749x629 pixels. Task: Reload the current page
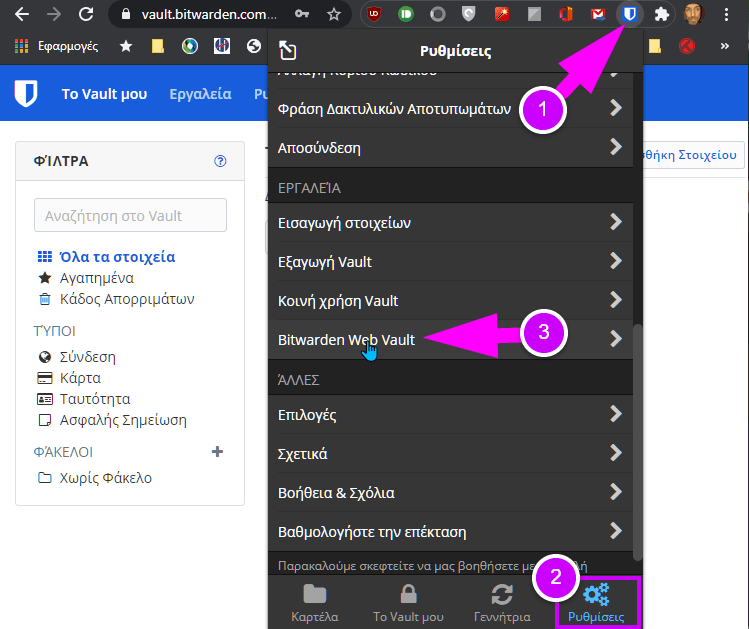(86, 14)
